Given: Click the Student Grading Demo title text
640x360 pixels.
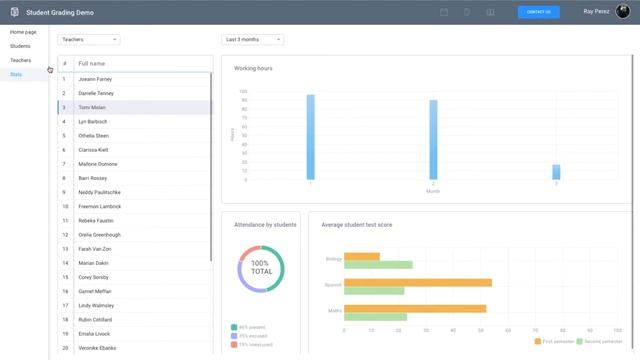Looking at the screenshot, I should [x=60, y=12].
